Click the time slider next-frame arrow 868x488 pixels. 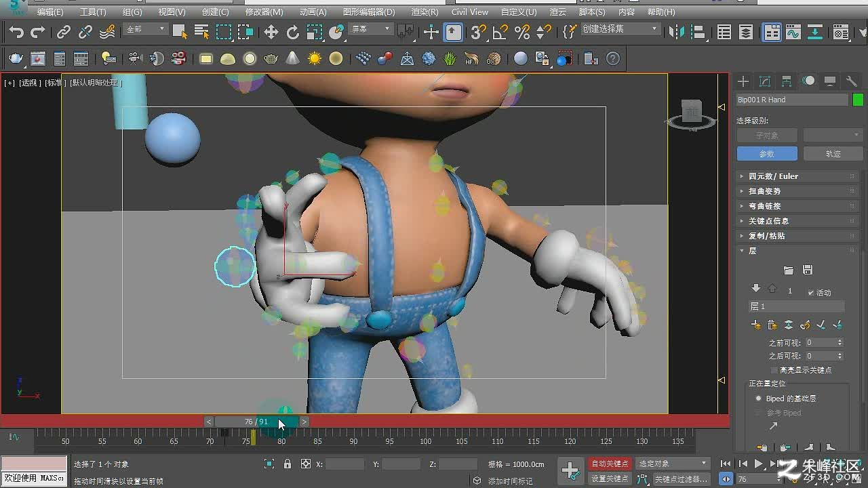tap(304, 422)
